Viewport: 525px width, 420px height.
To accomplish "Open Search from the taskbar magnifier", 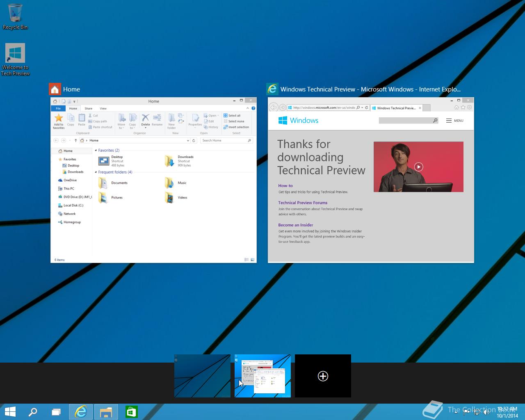I will click(x=32, y=412).
